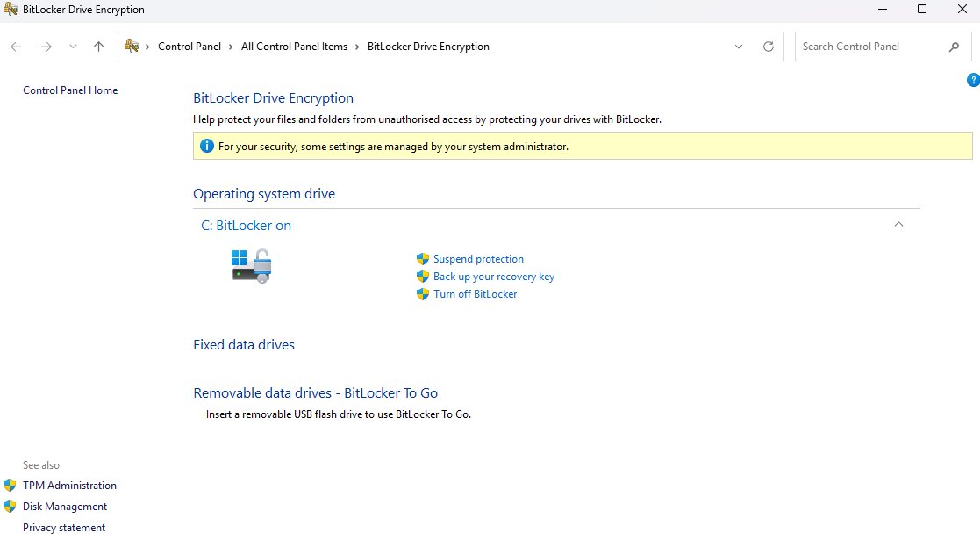
Task: Click the BitLocker icon in the address bar
Action: click(x=132, y=46)
